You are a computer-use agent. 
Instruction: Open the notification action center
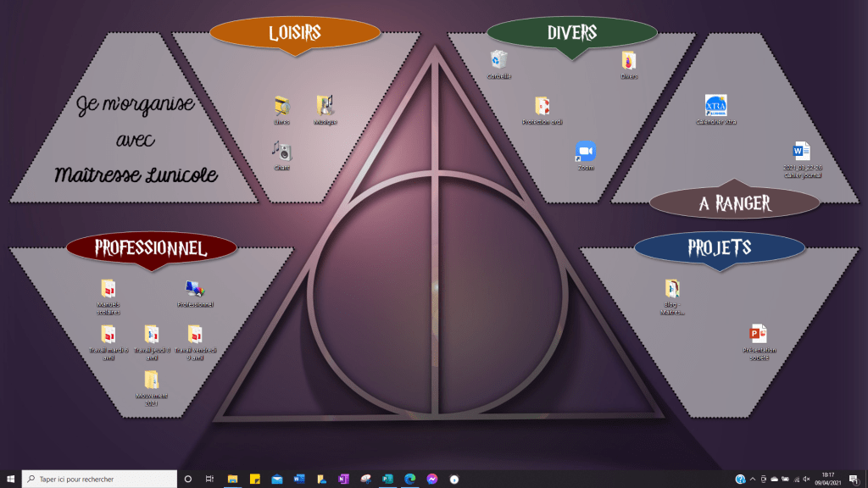[854, 480]
